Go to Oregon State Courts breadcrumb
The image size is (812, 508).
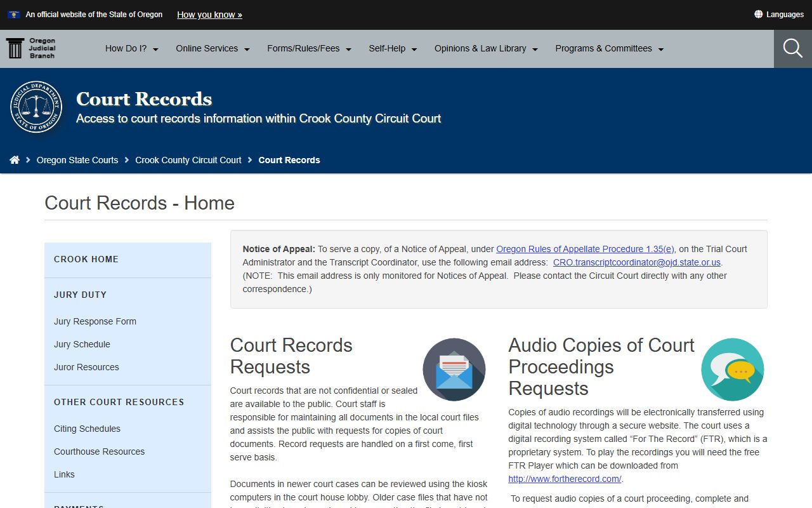tap(77, 160)
